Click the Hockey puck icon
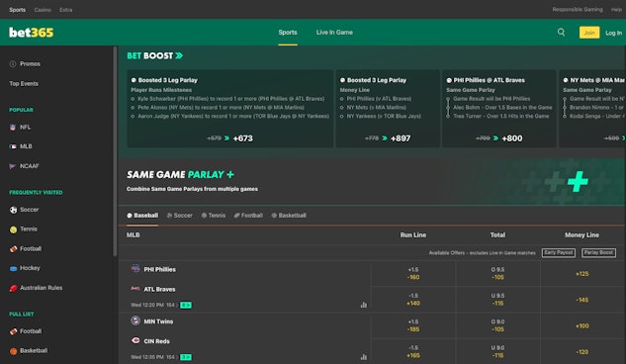Viewport: 626px width, 364px height. click(x=13, y=268)
